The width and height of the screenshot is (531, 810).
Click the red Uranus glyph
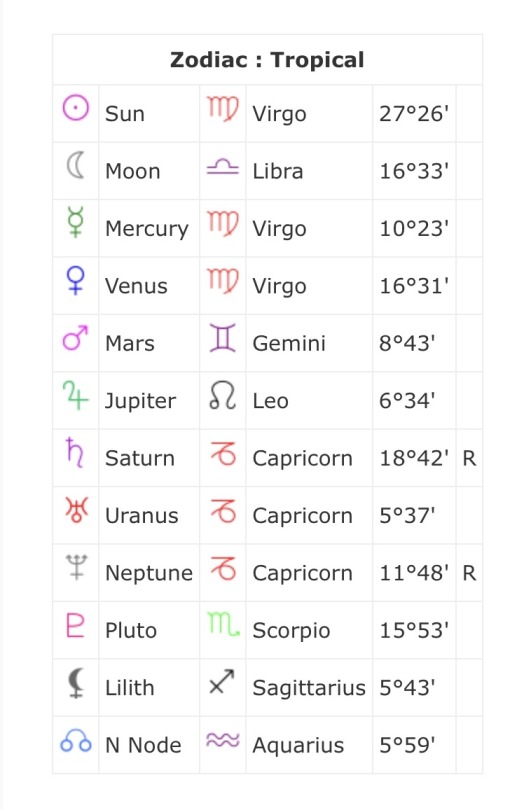coord(76,509)
